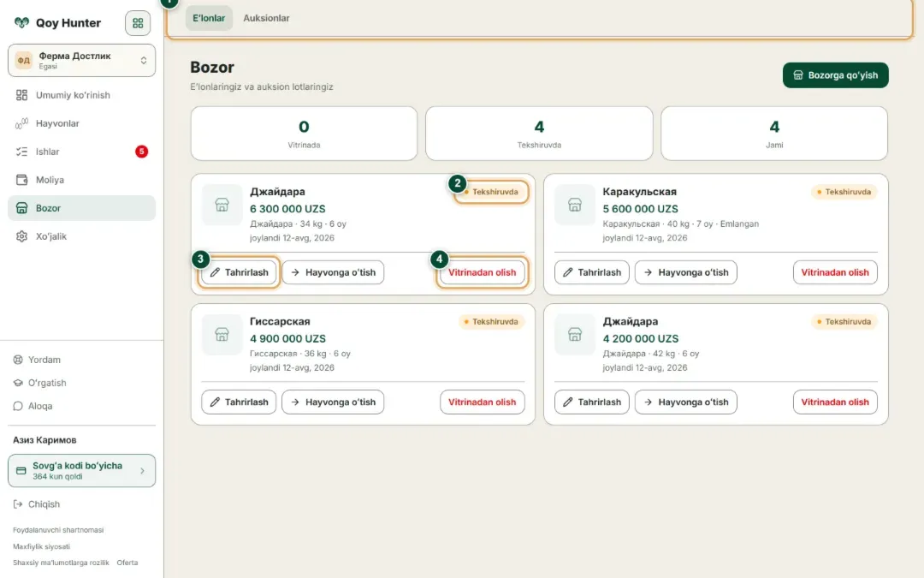Switch to the Auksionlar tab
The width and height of the screenshot is (924, 578).
click(266, 18)
